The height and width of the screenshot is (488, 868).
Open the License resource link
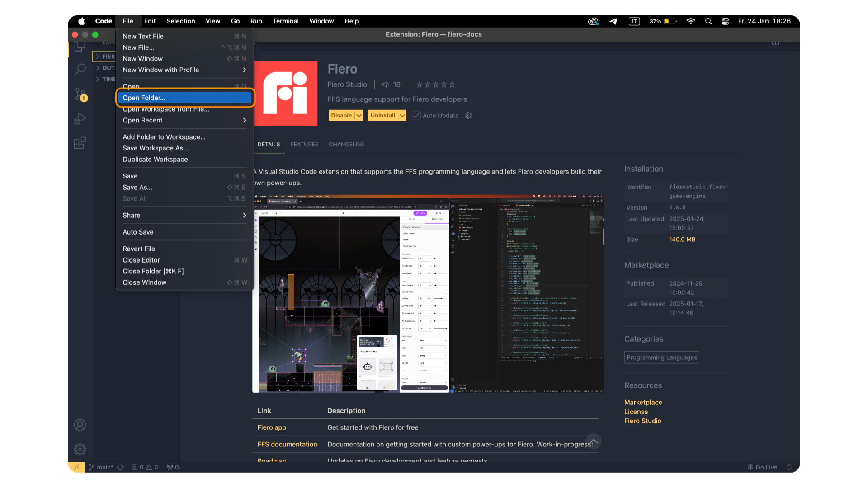[636, 412]
